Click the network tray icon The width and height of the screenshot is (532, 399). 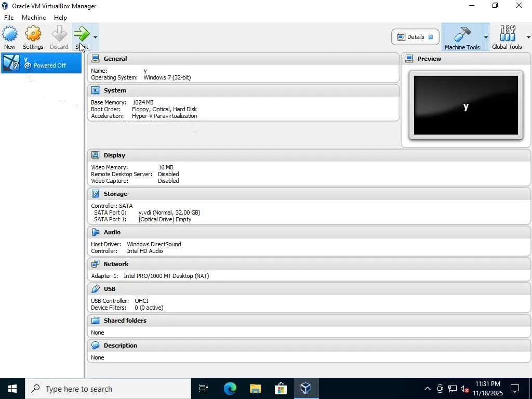[x=453, y=389]
